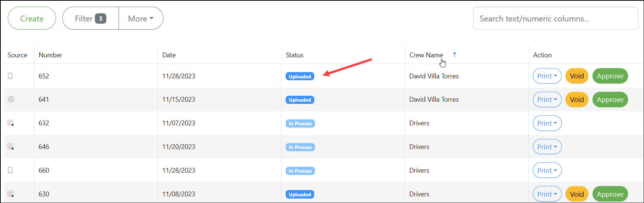The width and height of the screenshot is (644, 203).
Task: Expand the Print dropdown for number 632
Action: 547,123
